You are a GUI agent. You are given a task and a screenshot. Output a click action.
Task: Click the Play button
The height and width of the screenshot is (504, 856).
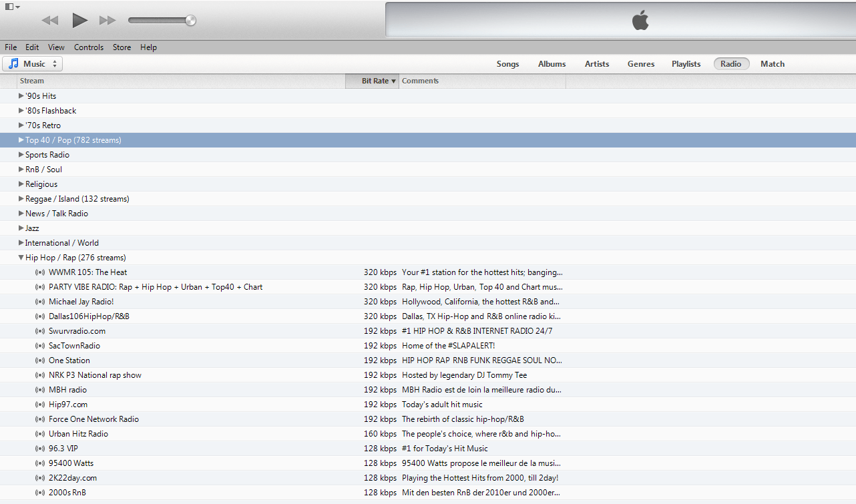tap(80, 20)
